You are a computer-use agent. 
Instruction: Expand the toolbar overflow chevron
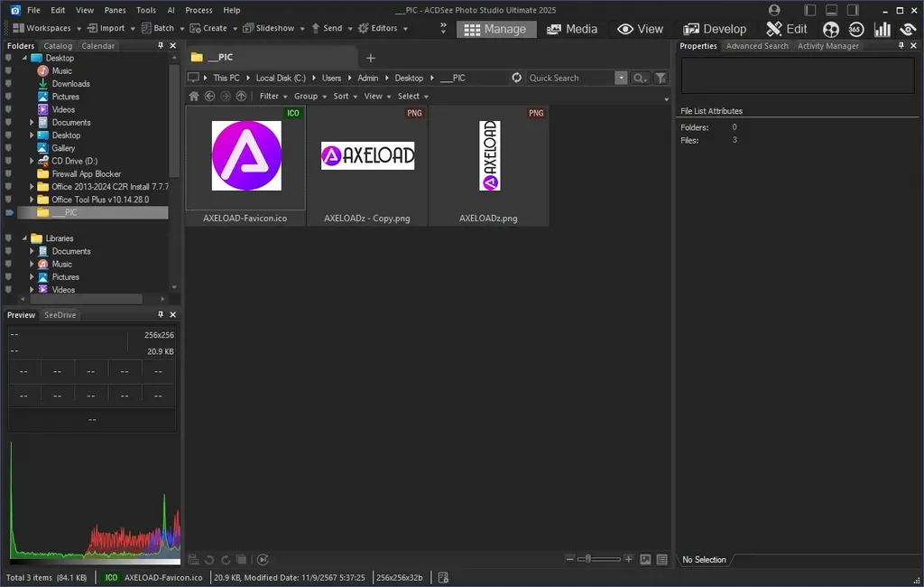443,27
